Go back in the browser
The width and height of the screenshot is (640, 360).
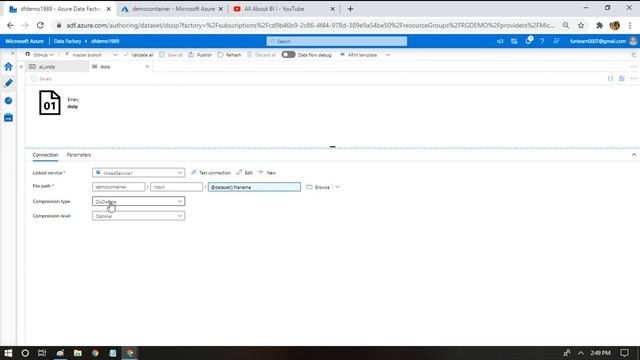click(10, 25)
